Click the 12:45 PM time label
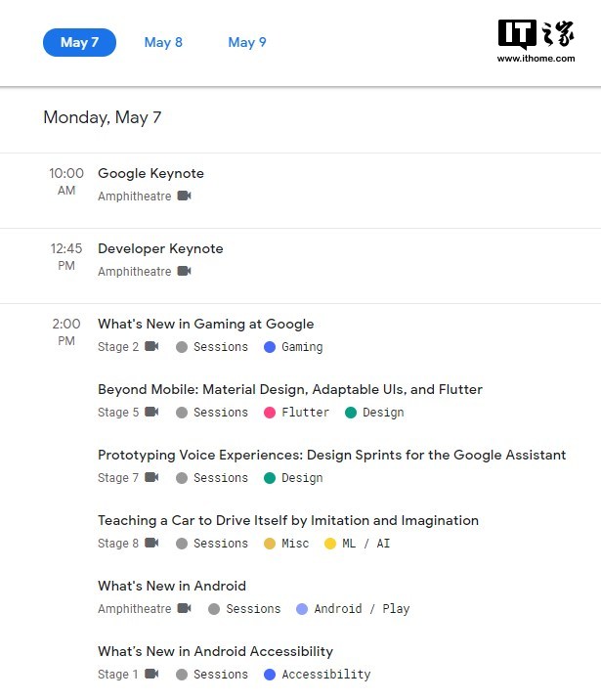The image size is (601, 700). pos(66,257)
